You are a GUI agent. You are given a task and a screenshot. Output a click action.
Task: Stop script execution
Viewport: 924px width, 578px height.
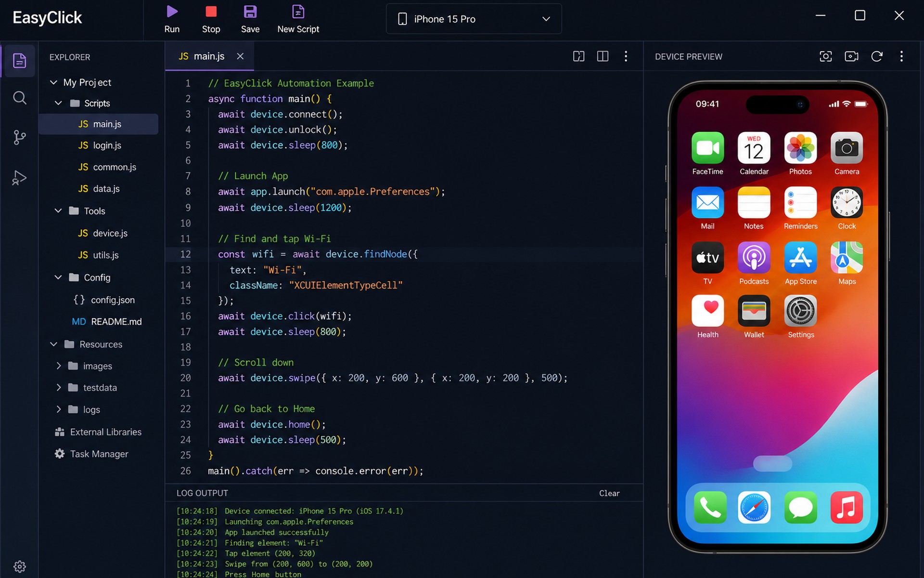211,19
